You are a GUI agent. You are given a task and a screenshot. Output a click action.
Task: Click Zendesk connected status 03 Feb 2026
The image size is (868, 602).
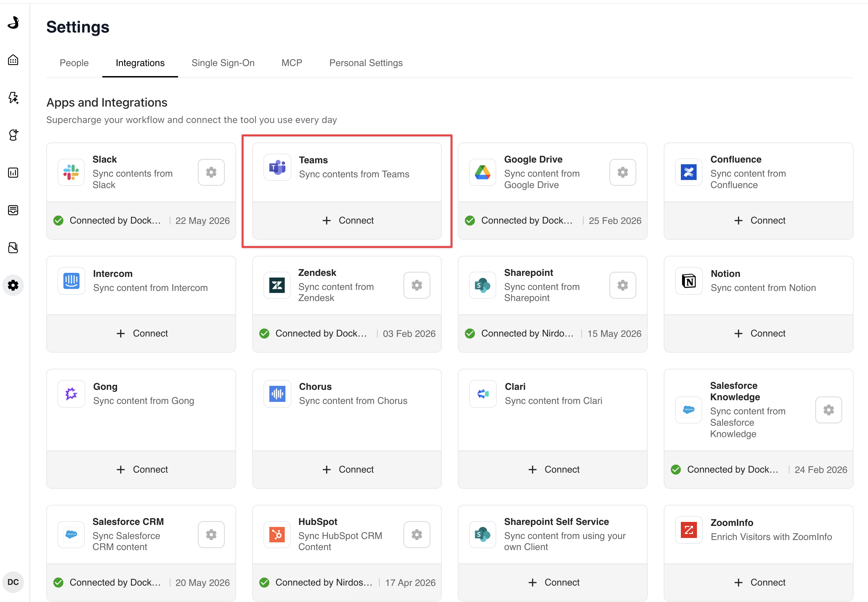[347, 334]
